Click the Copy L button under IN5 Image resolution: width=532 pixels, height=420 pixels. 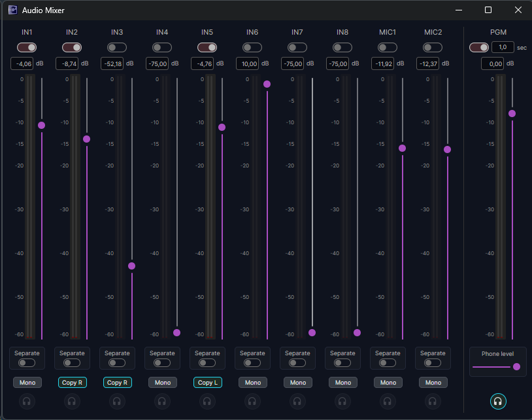coord(208,383)
